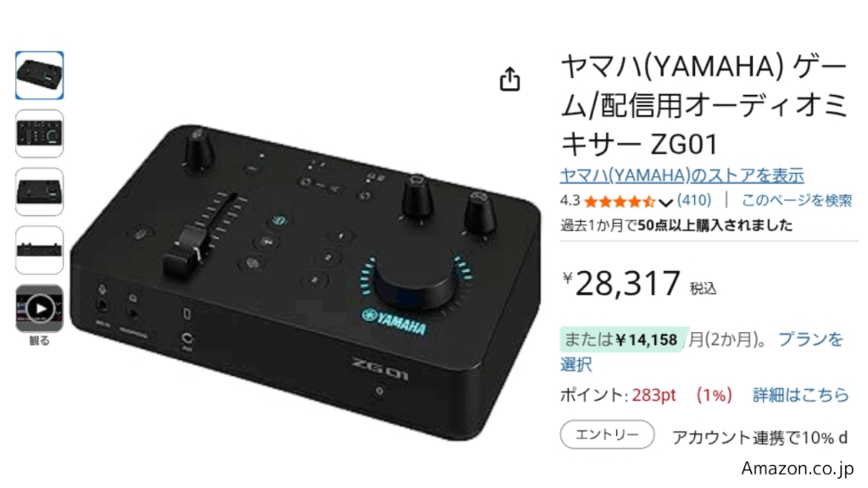Screen dimensions: 868x488
Task: Open the 410 customer reviews link
Action: pos(694,200)
